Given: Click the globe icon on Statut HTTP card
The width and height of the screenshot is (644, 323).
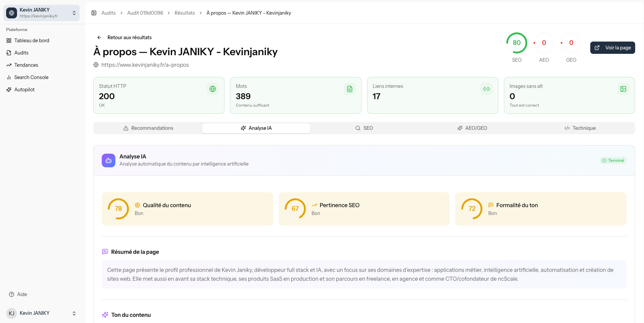Looking at the screenshot, I should pyautogui.click(x=213, y=89).
